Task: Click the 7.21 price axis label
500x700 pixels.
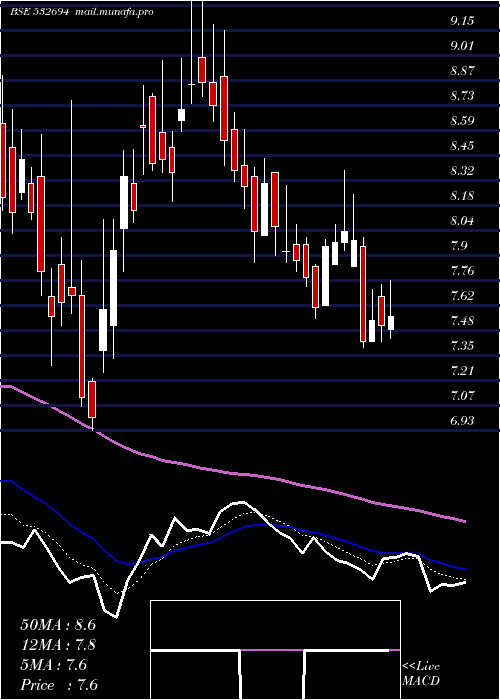Action: coord(461,371)
